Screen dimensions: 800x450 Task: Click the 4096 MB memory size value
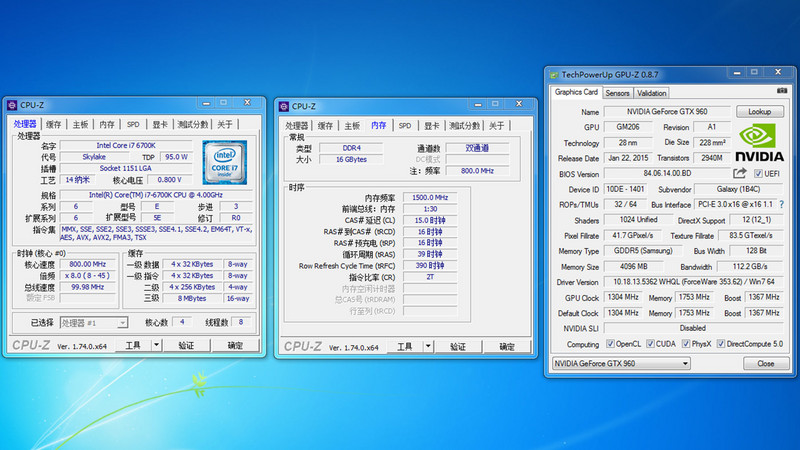click(x=634, y=266)
